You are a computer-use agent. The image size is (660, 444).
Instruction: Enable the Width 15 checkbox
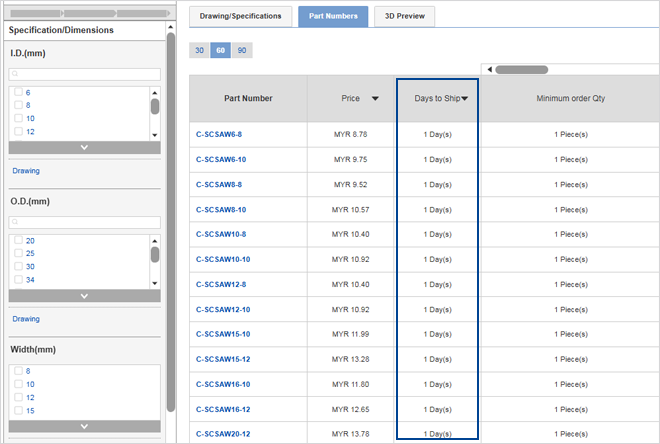point(18,411)
